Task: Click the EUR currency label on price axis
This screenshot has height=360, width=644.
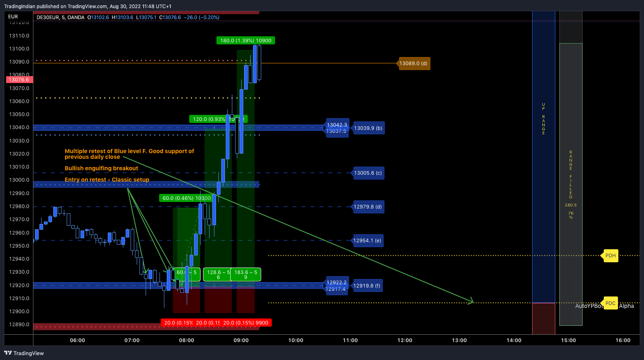Action: [x=13, y=17]
